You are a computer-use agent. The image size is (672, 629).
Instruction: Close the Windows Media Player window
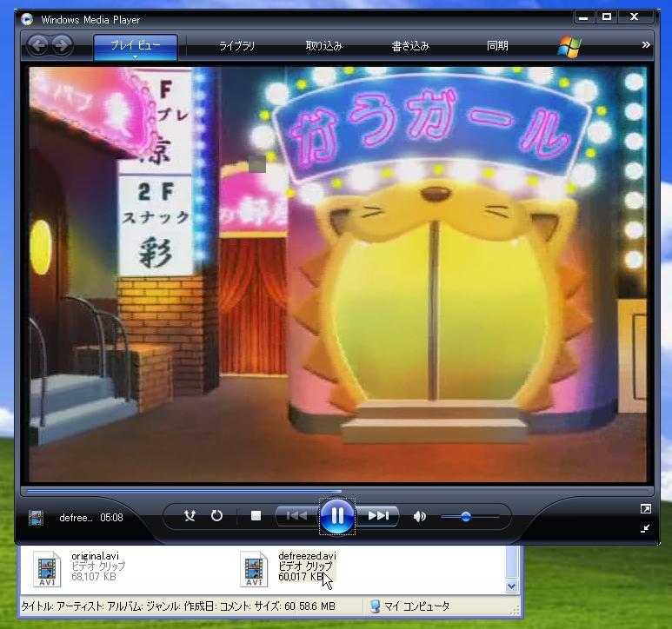(635, 17)
